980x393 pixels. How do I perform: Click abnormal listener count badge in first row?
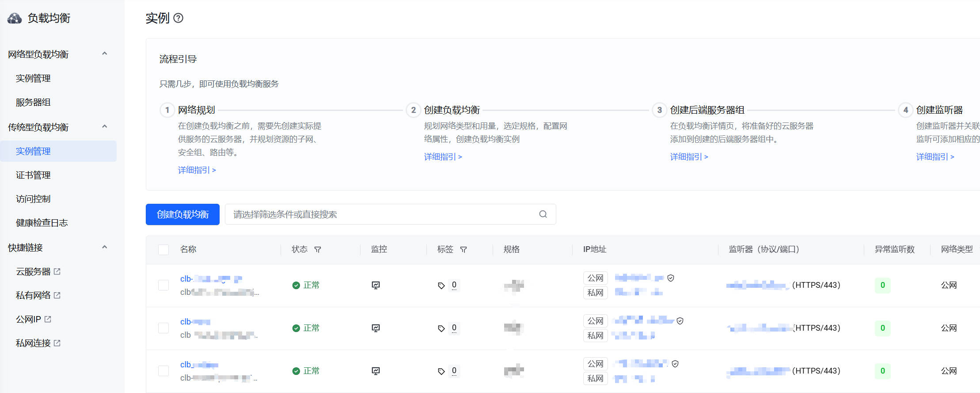pyautogui.click(x=883, y=285)
